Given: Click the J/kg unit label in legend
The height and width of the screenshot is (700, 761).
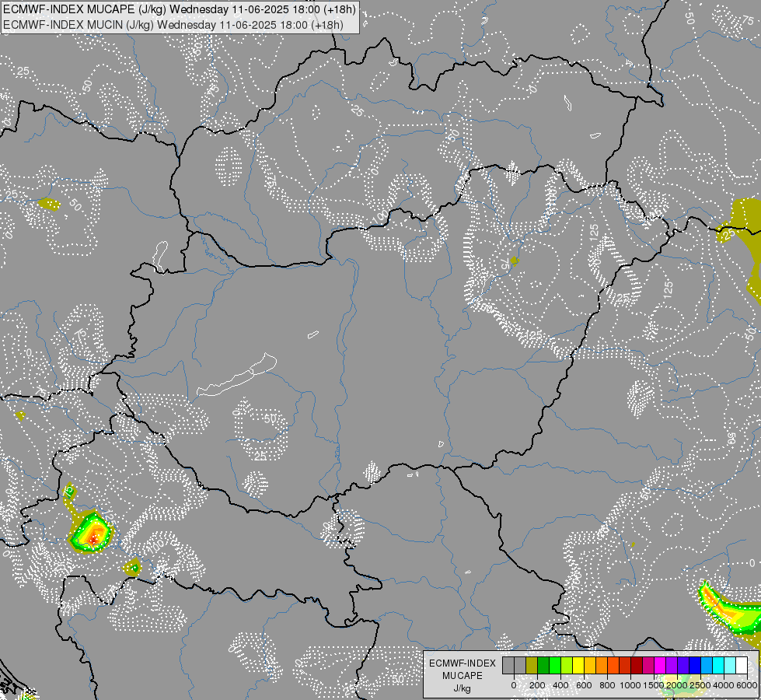Looking at the screenshot, I should (462, 688).
